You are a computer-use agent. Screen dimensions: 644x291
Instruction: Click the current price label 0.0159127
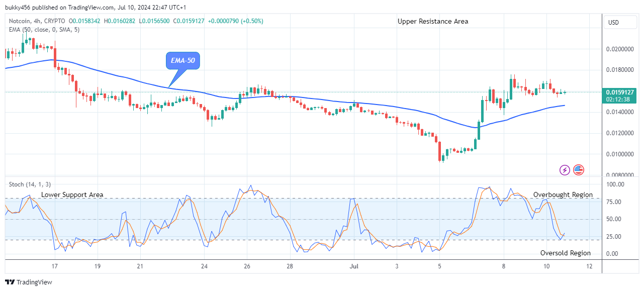tap(621, 92)
